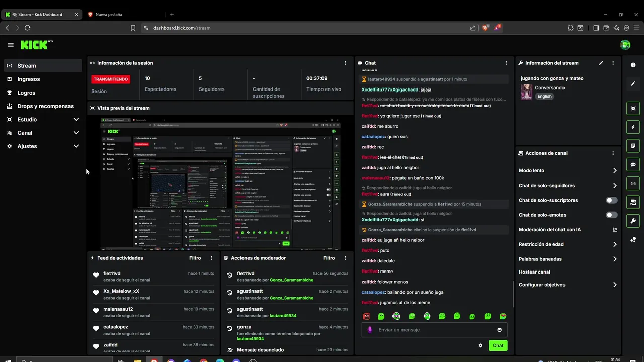Viewport: 644px width, 362px height.
Task: Bookmark this page with the bookmark icon
Action: 133,28
